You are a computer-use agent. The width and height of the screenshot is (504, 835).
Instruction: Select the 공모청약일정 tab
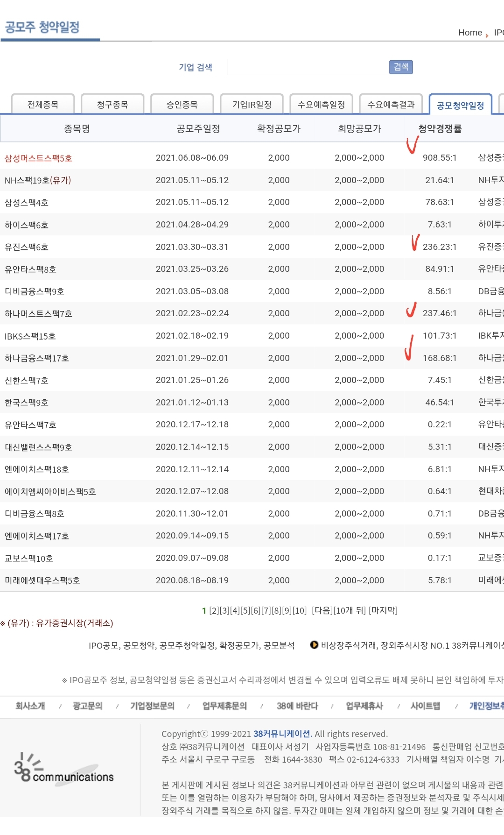click(x=461, y=105)
